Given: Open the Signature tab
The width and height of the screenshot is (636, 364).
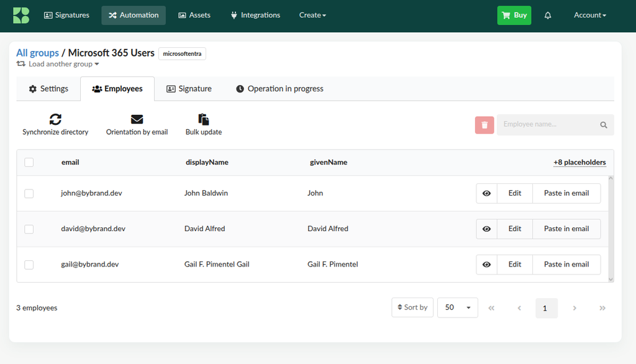Looking at the screenshot, I should coord(189,89).
